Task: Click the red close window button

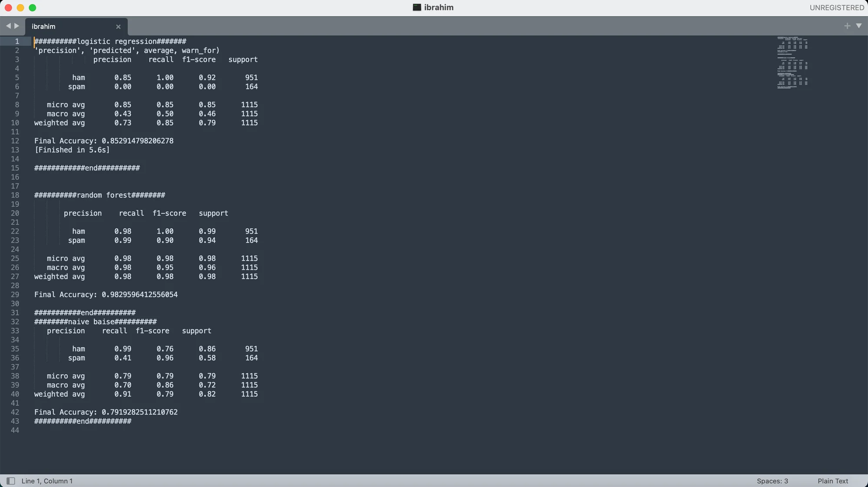Action: 8,8
